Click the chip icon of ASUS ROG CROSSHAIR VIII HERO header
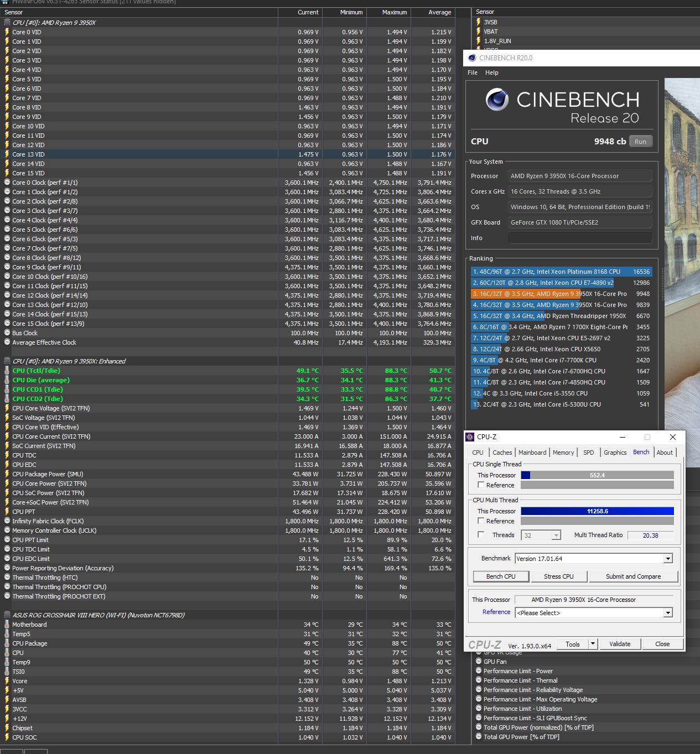The height and width of the screenshot is (754, 700). (x=7, y=615)
